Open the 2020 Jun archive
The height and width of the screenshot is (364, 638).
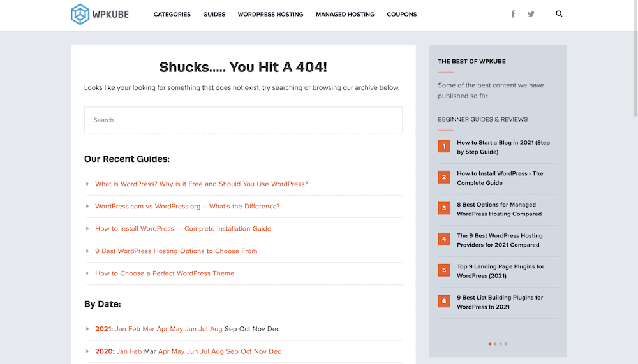[x=192, y=351]
